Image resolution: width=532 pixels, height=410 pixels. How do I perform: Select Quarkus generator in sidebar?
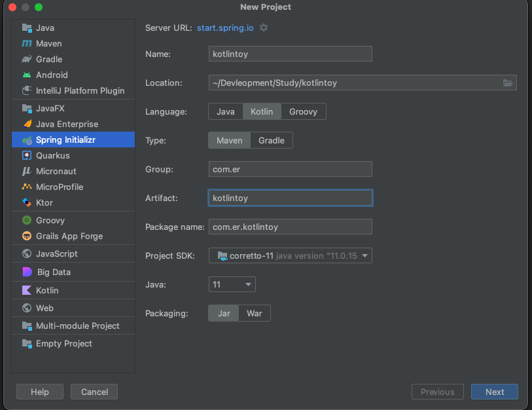[x=73, y=156]
